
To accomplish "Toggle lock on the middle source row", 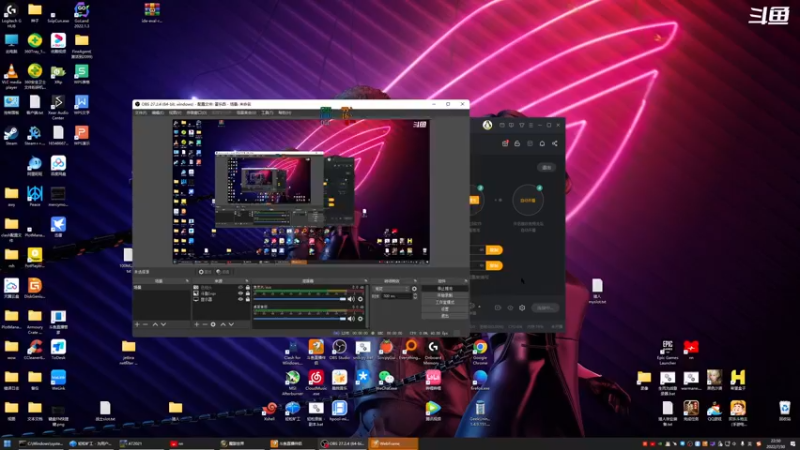I will [x=248, y=293].
